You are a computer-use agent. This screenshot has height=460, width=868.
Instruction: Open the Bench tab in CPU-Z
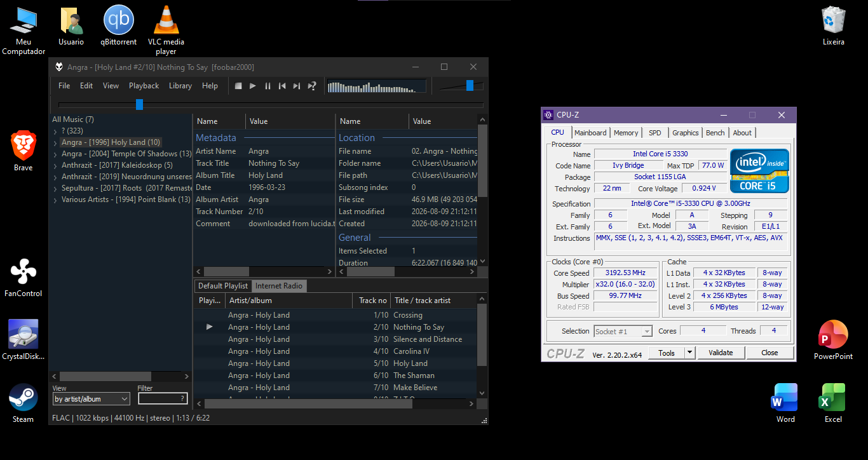point(715,133)
